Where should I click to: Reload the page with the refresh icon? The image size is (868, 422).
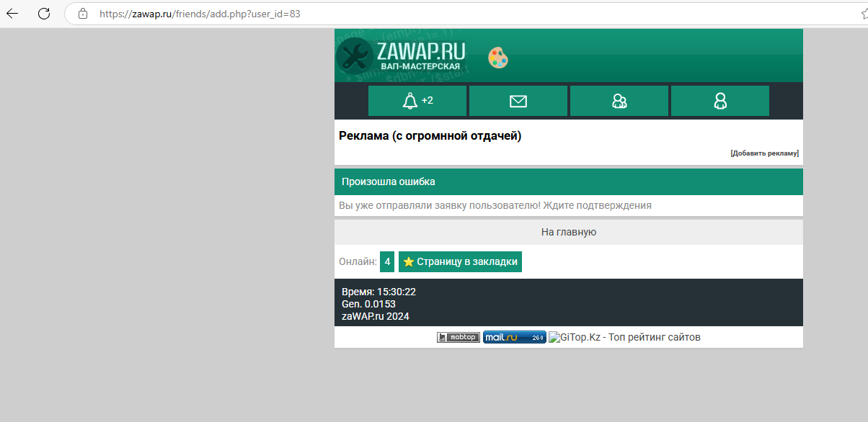(44, 13)
